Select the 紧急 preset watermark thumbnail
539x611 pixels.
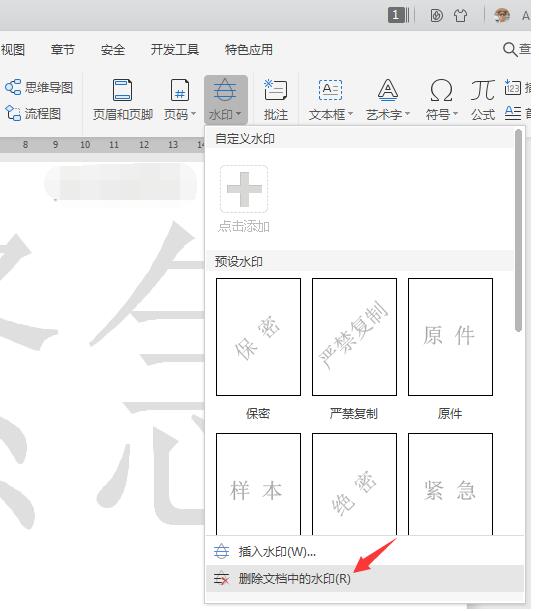[x=450, y=484]
